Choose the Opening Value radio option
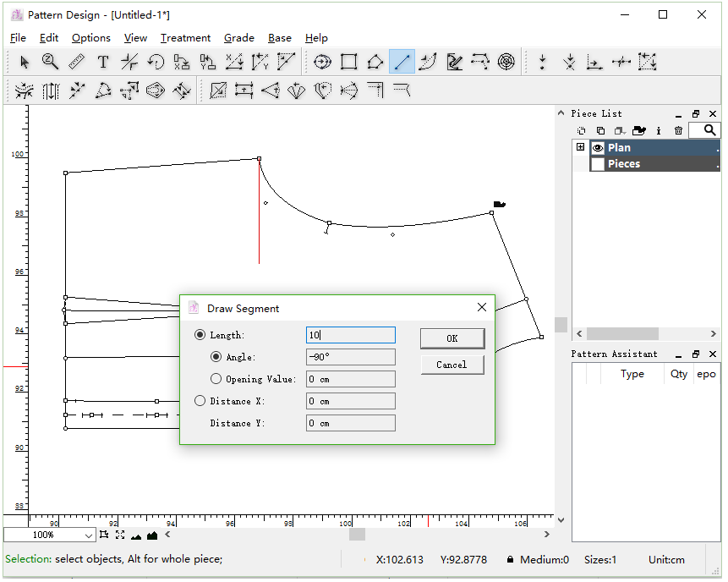The image size is (728, 582). (216, 379)
